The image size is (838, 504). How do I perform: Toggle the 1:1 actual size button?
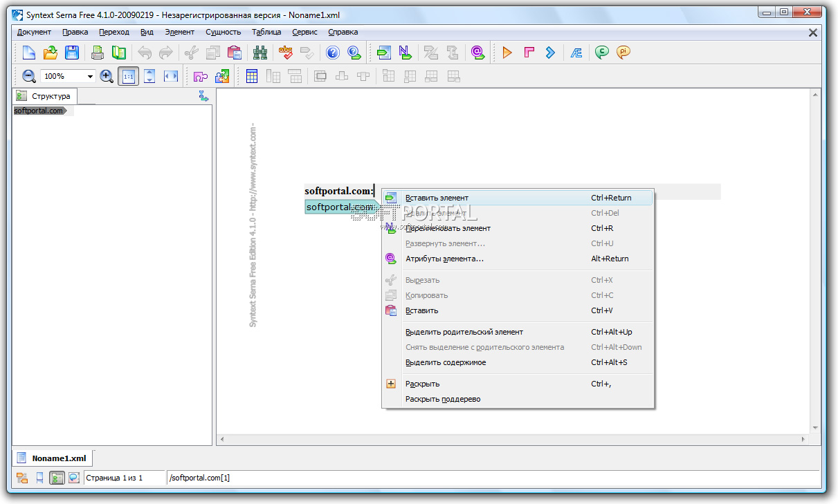coord(128,77)
